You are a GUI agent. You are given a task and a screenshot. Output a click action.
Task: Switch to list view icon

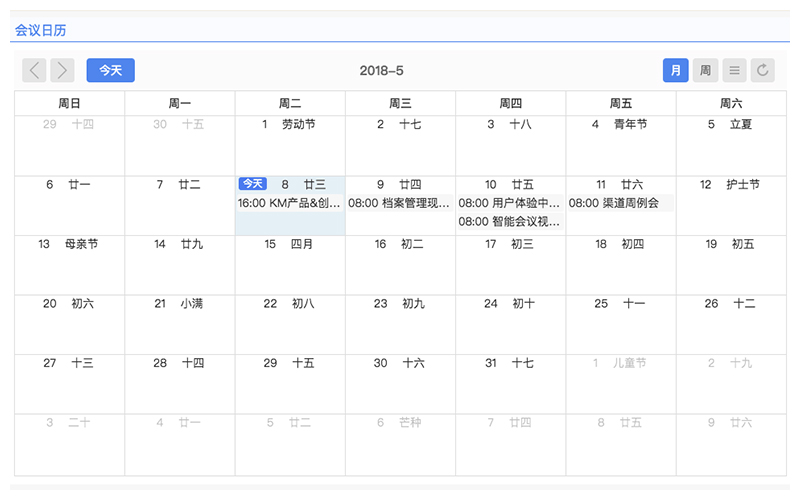point(734,70)
